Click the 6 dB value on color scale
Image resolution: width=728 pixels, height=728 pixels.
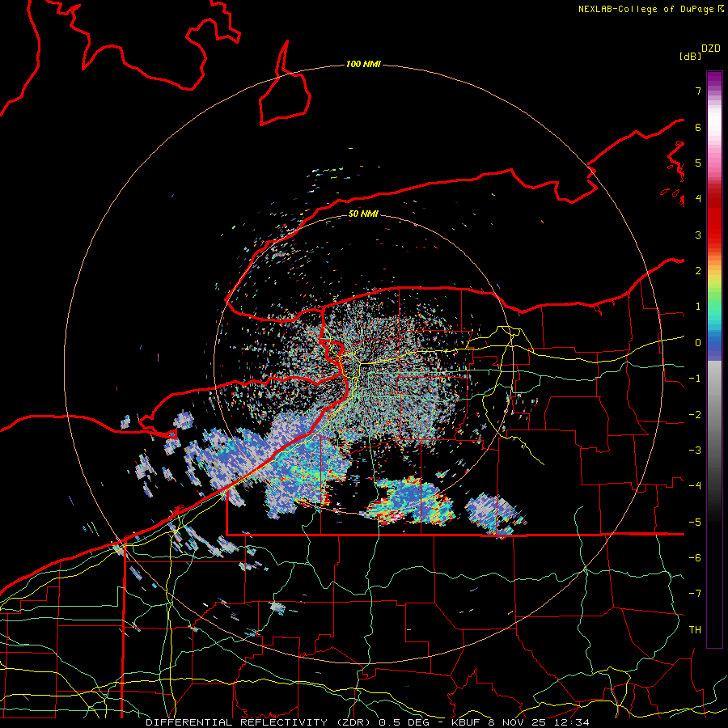pyautogui.click(x=698, y=127)
